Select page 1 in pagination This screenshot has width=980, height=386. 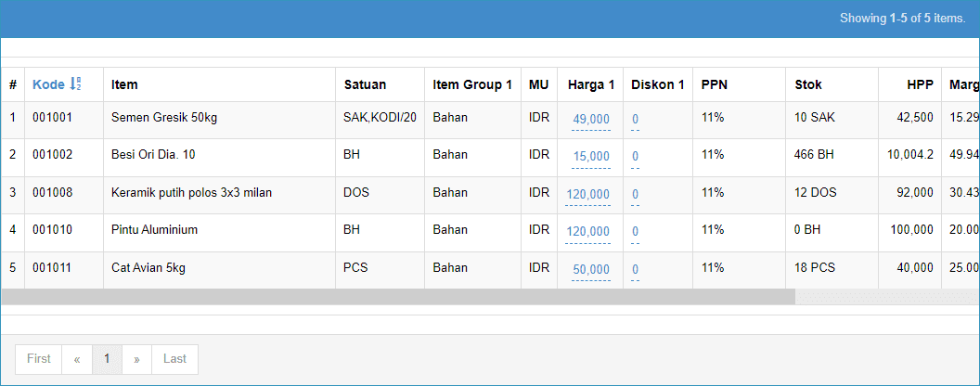tap(107, 359)
